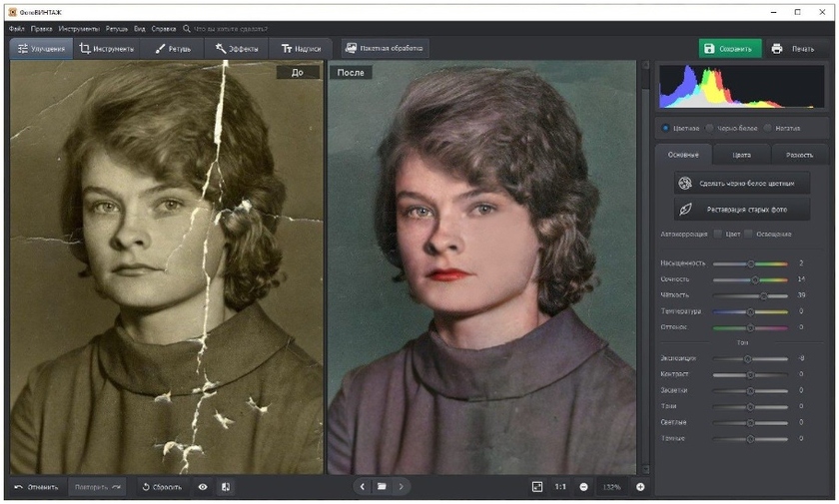Zoom out with the minus icon

pos(584,487)
